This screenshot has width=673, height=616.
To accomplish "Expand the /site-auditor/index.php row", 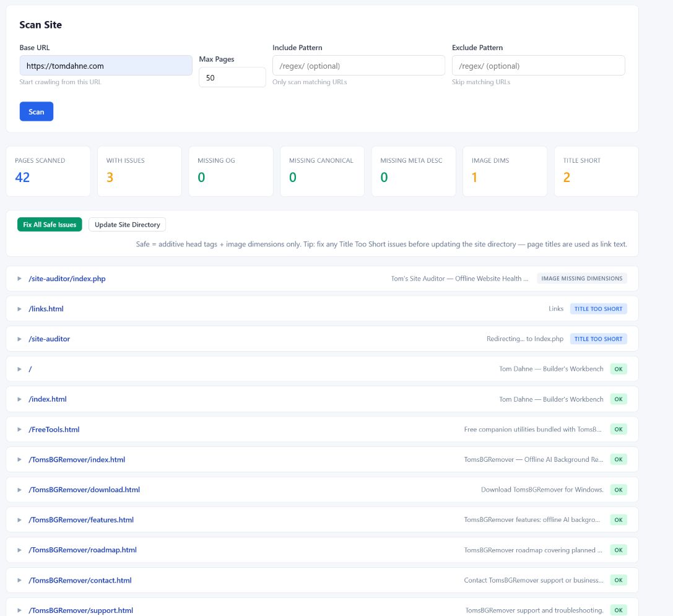I will [19, 278].
